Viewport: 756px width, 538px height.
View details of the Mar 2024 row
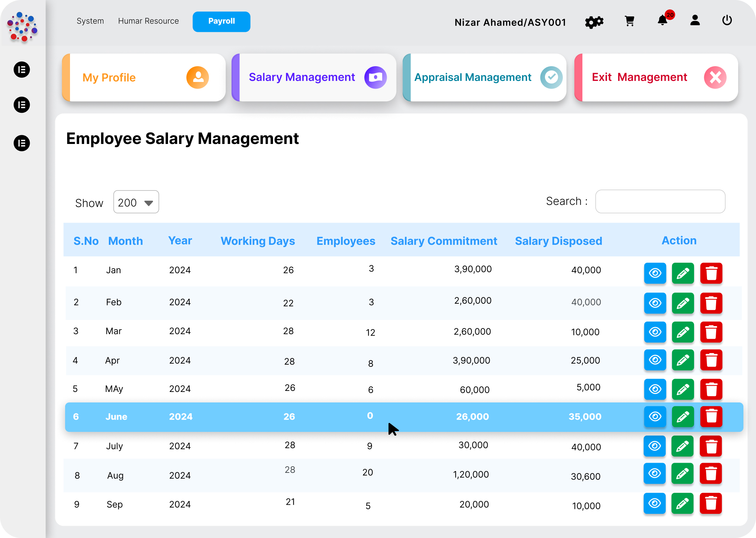tap(655, 332)
